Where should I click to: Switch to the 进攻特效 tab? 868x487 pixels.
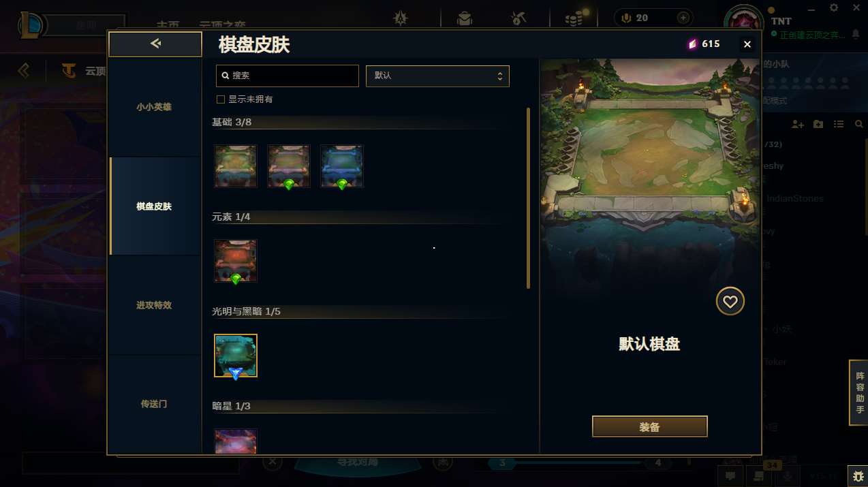(x=155, y=305)
